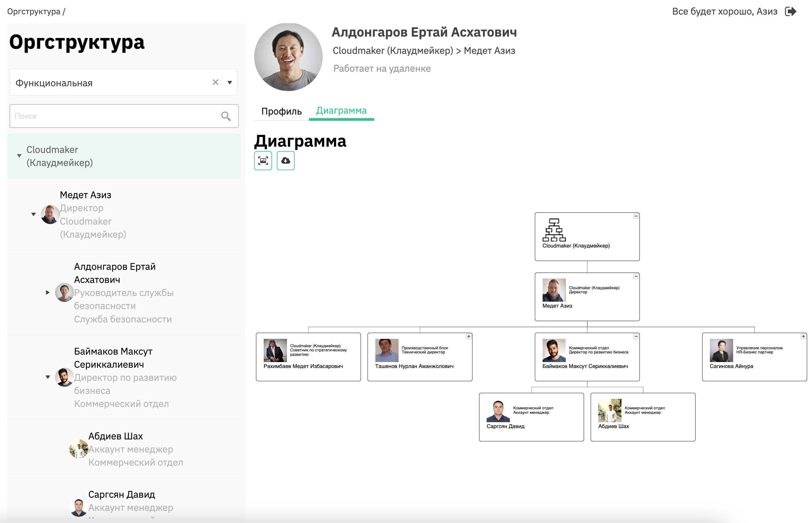Viewport: 812px width, 523px height.
Task: Click Рахимбаев Медет Избасарович photo
Action: [x=275, y=350]
